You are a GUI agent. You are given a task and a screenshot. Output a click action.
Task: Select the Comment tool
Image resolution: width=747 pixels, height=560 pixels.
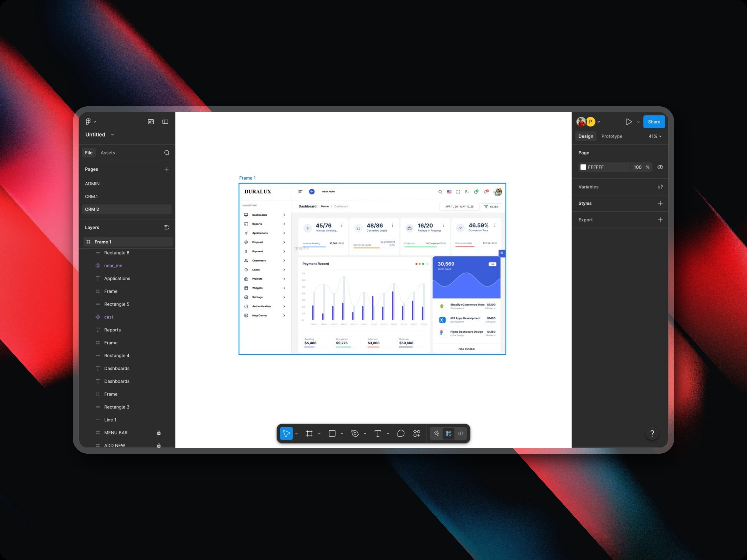(401, 433)
